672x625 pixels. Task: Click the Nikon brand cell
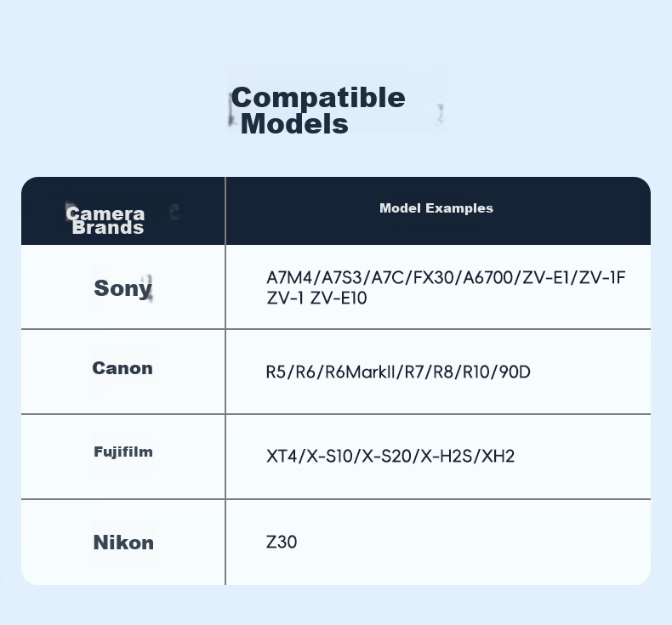tap(123, 543)
